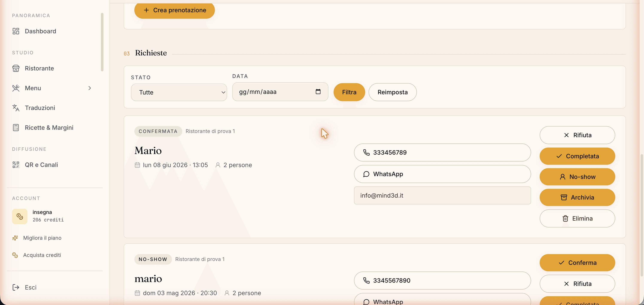Viewport: 644px width, 305px height.
Task: Click Migliora il piano link
Action: click(42, 238)
